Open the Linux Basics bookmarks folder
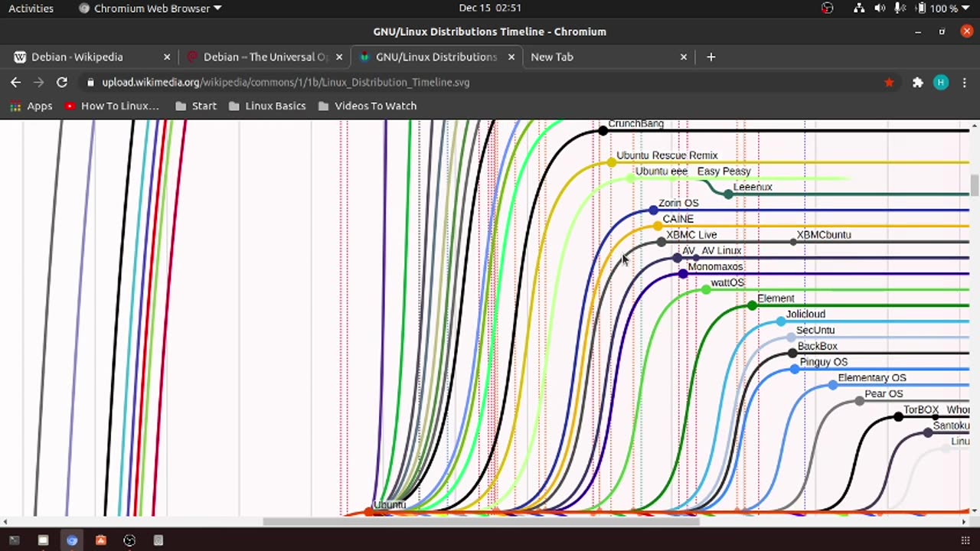Viewport: 980px width, 551px height. 267,106
